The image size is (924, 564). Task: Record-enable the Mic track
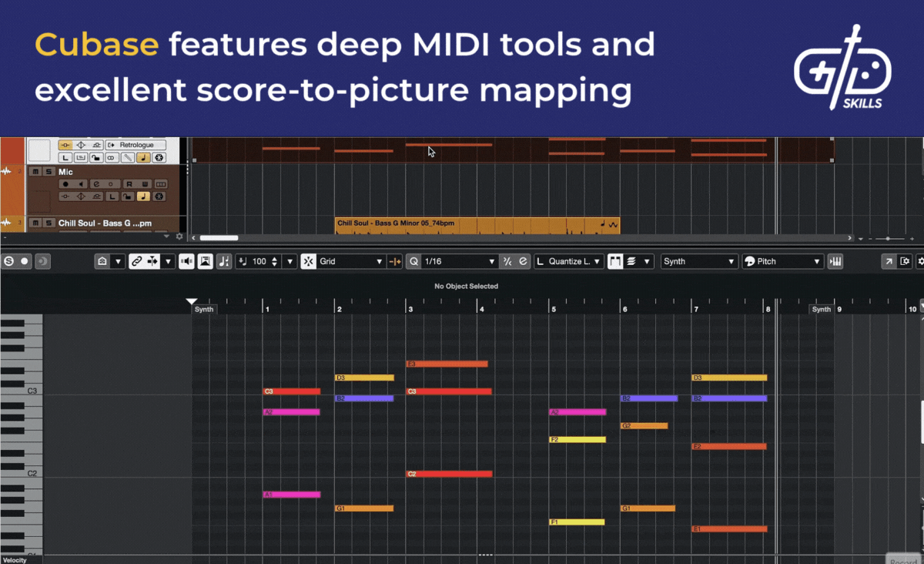65,184
